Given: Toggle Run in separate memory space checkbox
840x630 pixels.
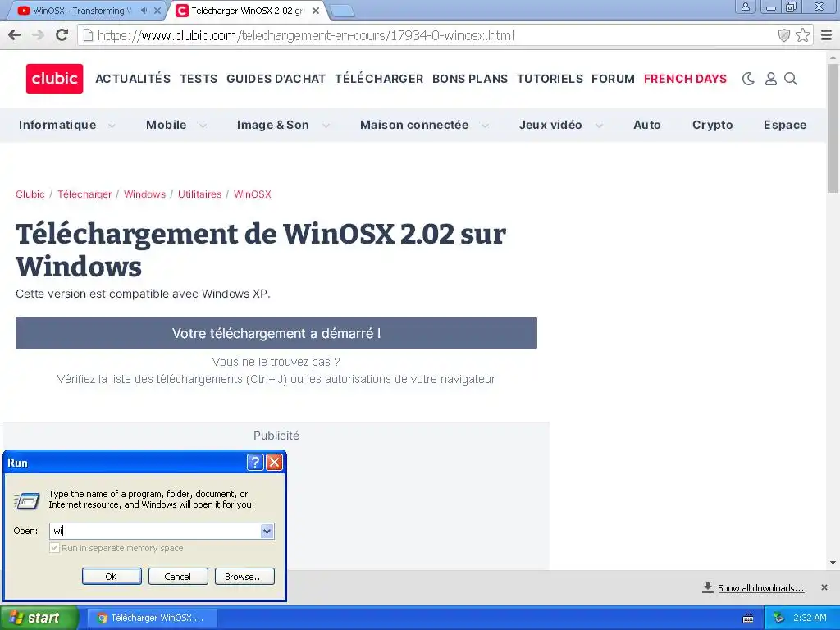Looking at the screenshot, I should coord(55,548).
